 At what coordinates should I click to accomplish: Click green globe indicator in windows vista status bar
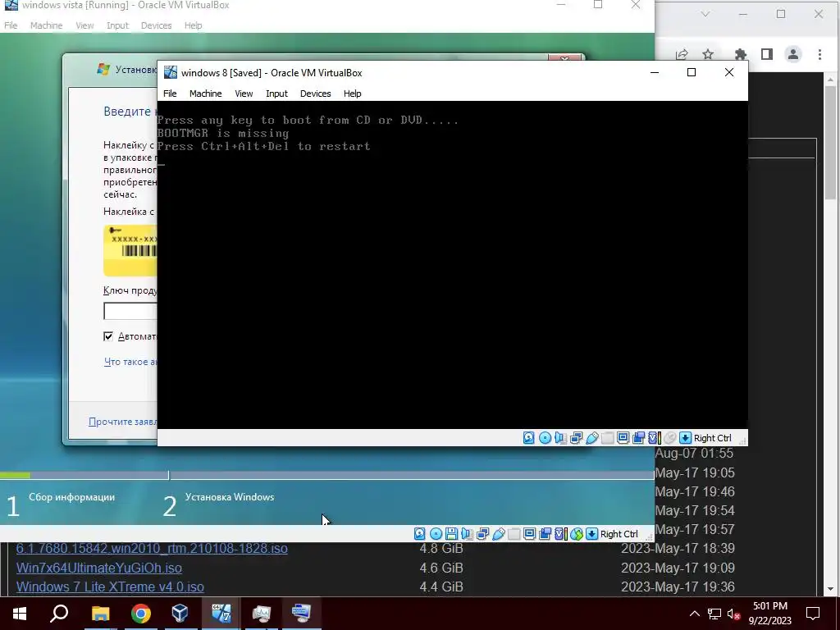tap(577, 533)
